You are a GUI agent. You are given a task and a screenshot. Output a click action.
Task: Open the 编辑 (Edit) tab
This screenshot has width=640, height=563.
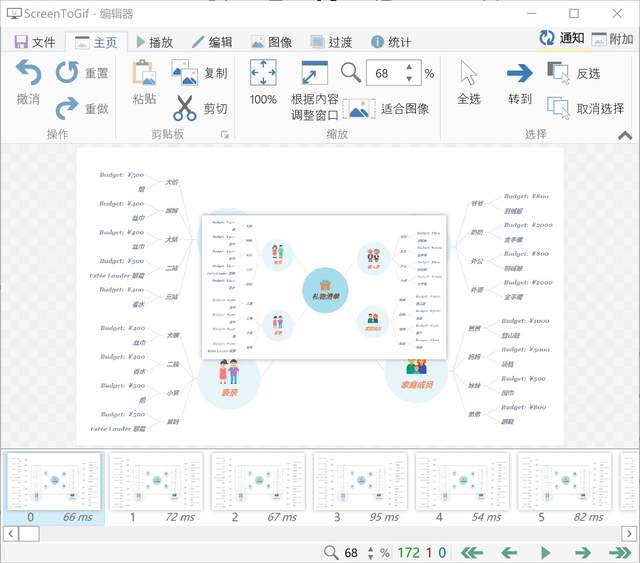tap(212, 42)
